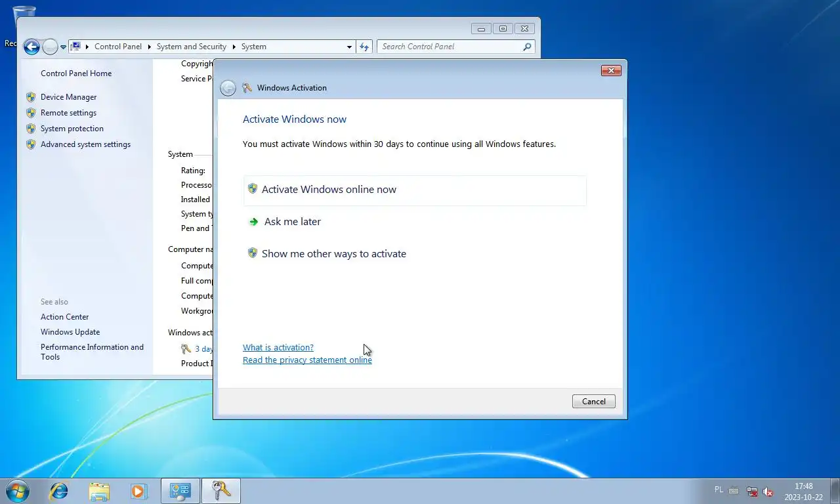Click shield icon next to System protection
840x504 pixels.
[x=31, y=129]
